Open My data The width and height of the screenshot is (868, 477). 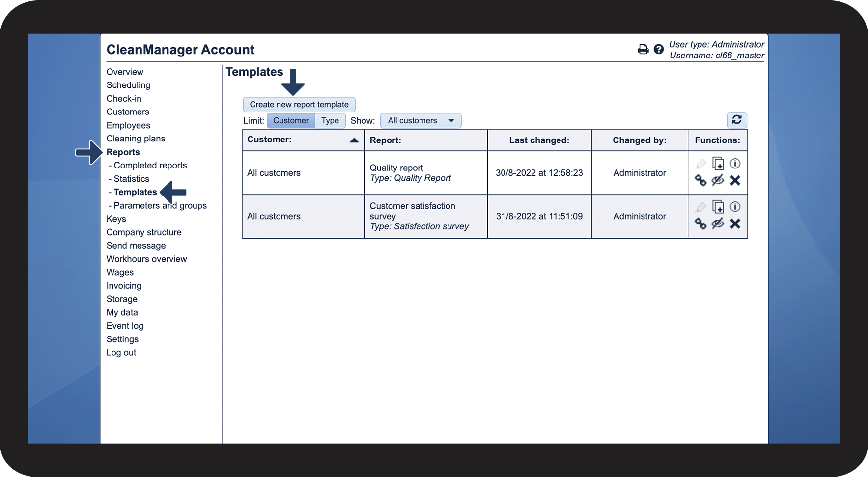click(x=122, y=312)
